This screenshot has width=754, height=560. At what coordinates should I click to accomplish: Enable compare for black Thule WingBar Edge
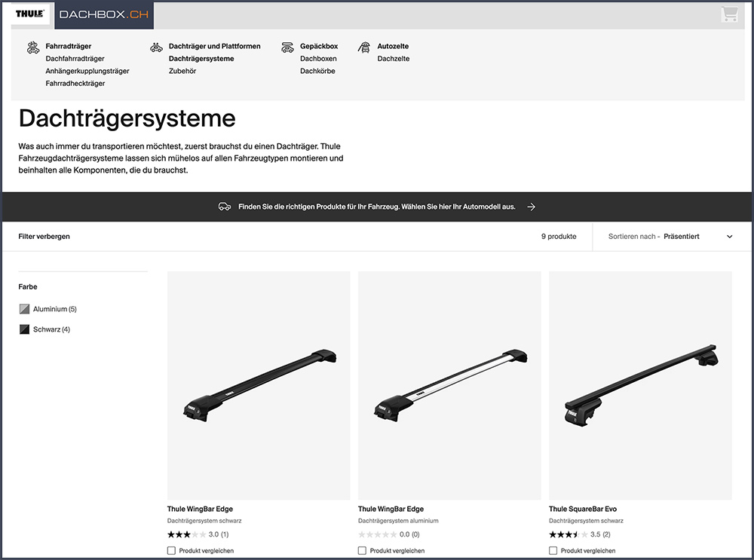coord(172,551)
